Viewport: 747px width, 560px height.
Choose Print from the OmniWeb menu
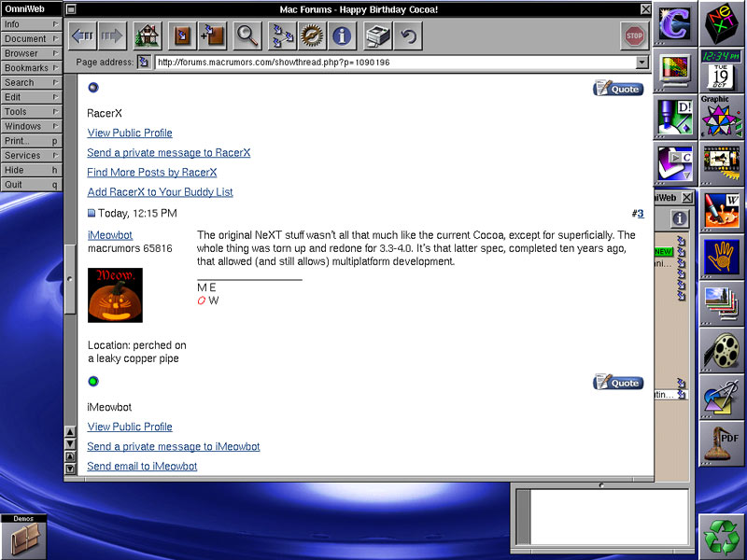[32, 141]
